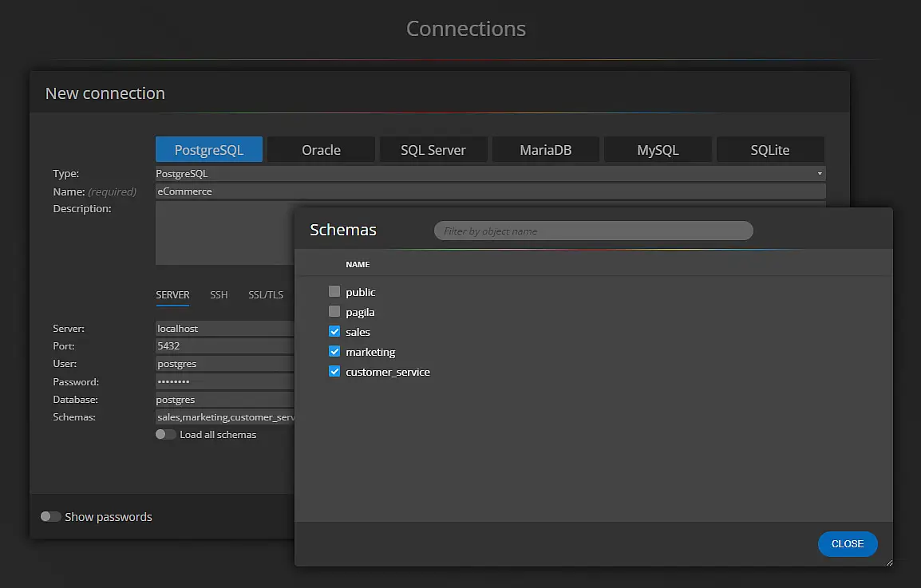Click the Port field showing 5432
This screenshot has width=921, height=588.
pos(225,346)
